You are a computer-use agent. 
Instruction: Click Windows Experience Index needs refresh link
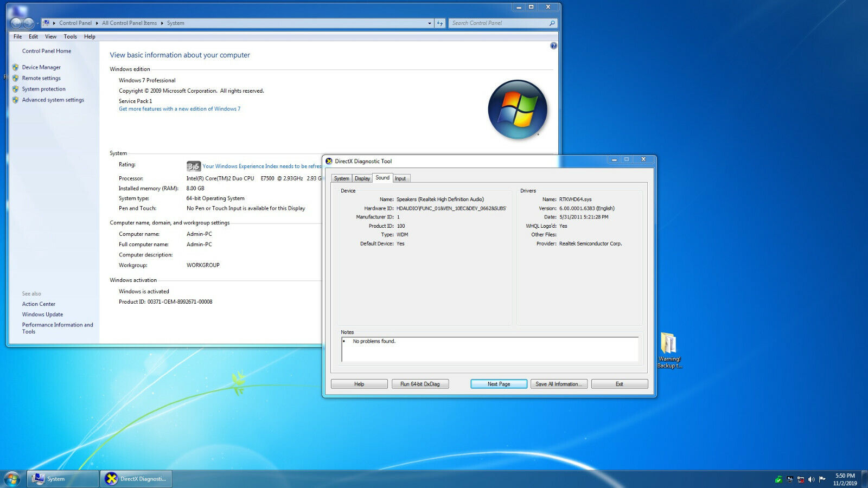pos(262,166)
